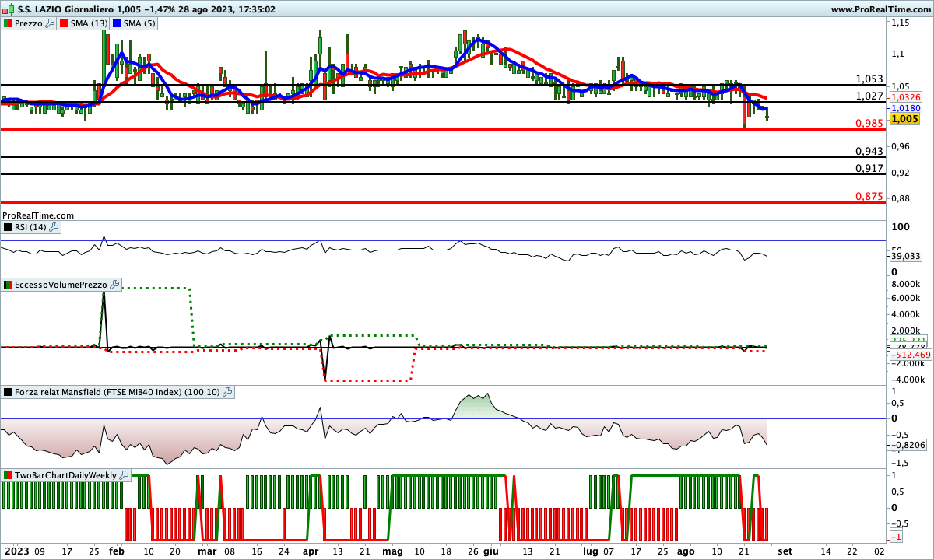This screenshot has height=560, width=934.
Task: Click the SMA (5) indicator label
Action: (x=140, y=23)
